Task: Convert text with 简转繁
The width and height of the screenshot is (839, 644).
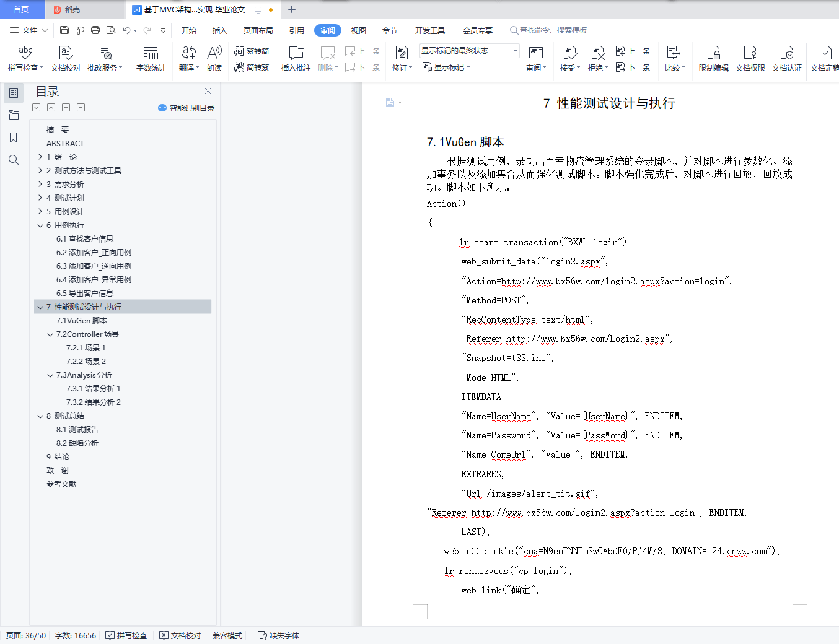Action: [x=252, y=67]
